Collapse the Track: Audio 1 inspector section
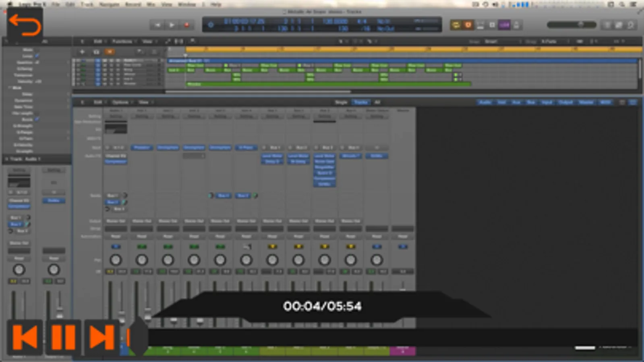Viewport: 644px width, 362px height. 7,159
